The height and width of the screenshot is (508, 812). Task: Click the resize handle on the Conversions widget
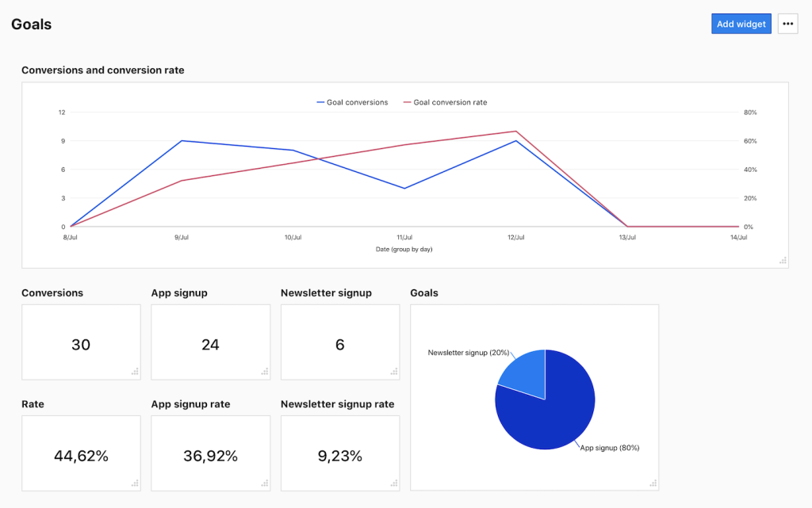point(135,371)
